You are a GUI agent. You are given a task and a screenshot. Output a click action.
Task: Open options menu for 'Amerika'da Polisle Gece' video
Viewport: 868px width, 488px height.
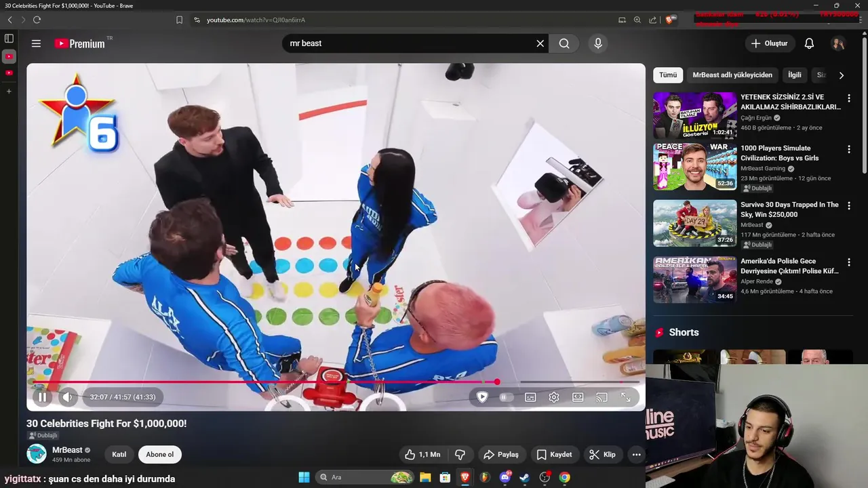[x=848, y=262]
